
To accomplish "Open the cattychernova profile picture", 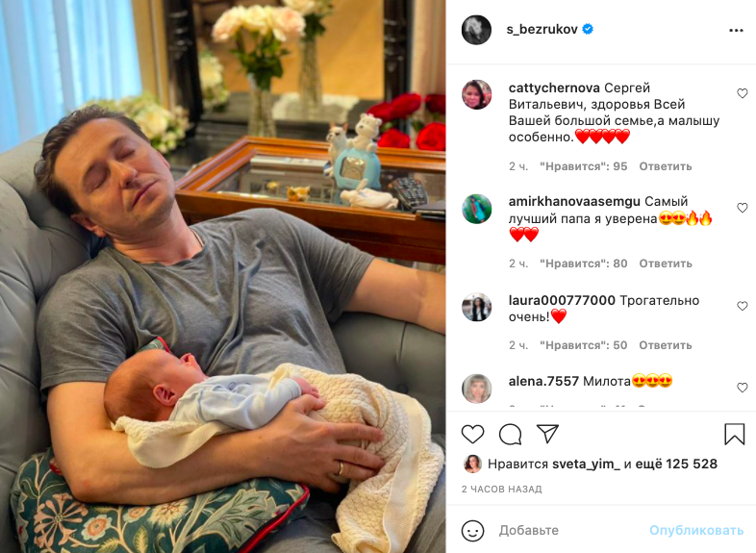I will [x=477, y=94].
